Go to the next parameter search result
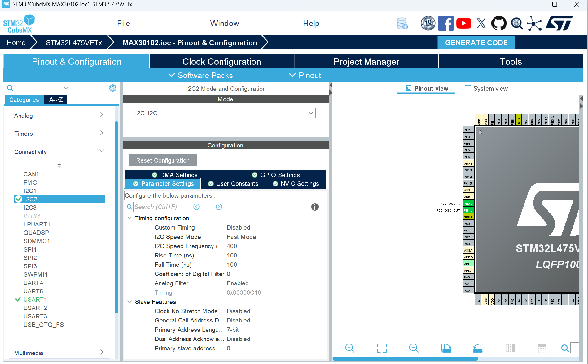The width and height of the screenshot is (588, 364). click(219, 207)
